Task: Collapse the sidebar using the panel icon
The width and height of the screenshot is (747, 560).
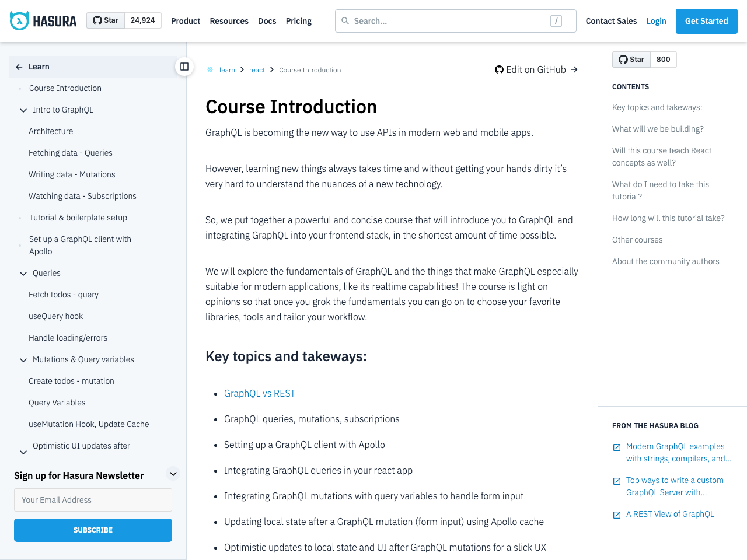Action: click(x=183, y=66)
